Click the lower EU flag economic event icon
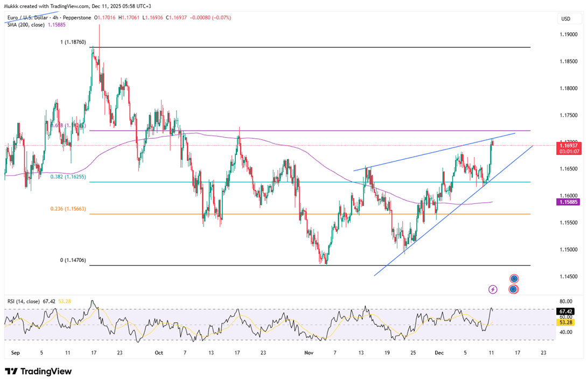The image size is (588, 384). tap(514, 289)
